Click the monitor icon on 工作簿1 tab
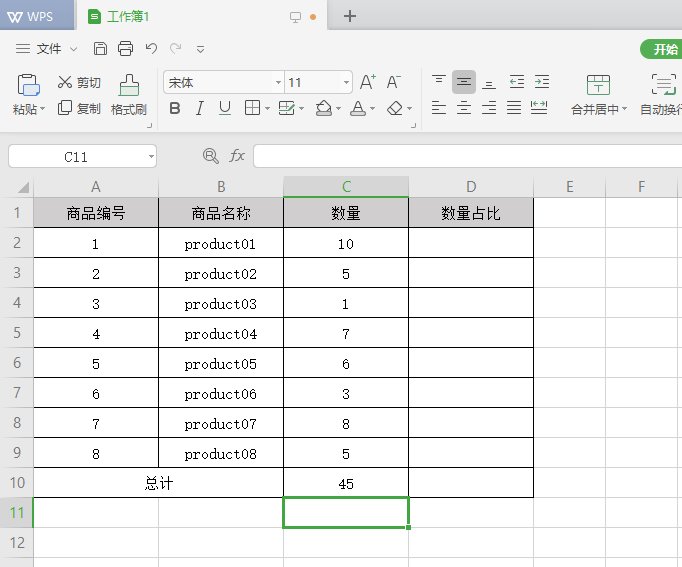 click(295, 17)
